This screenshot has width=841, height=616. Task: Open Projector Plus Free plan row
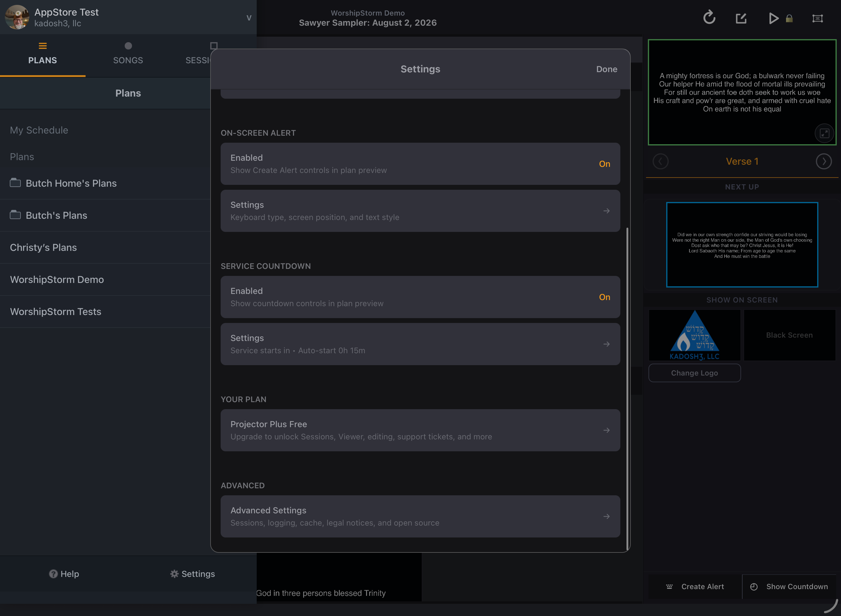coord(420,430)
